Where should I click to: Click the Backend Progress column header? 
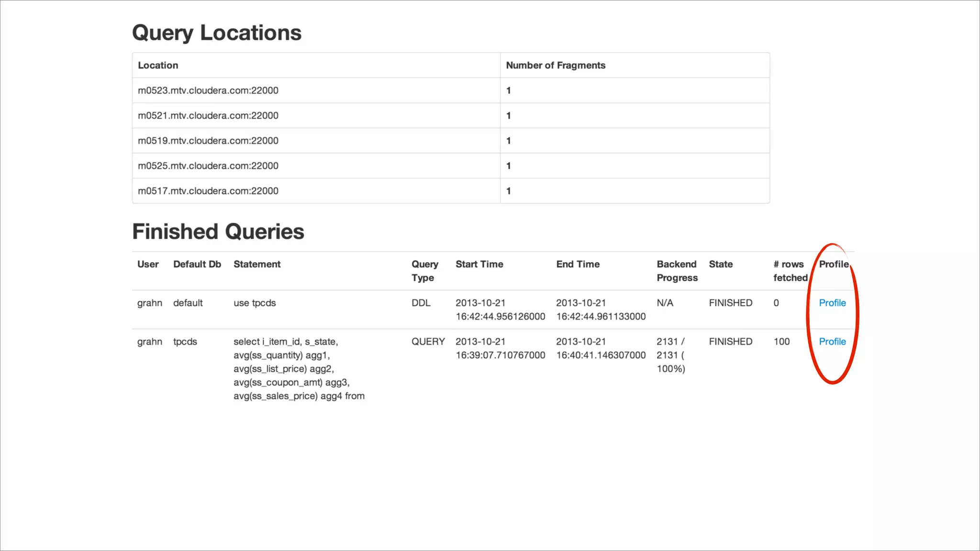(x=677, y=271)
